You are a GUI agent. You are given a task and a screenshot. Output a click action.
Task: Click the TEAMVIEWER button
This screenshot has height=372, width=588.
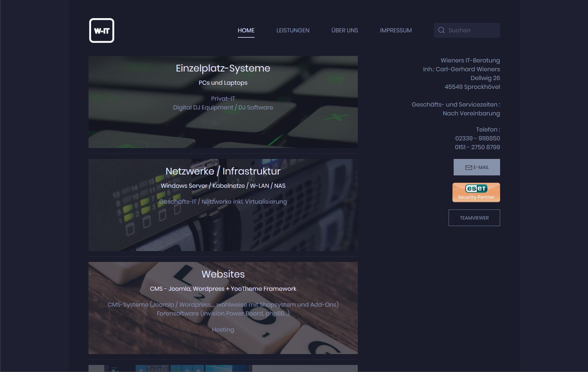pyautogui.click(x=474, y=218)
